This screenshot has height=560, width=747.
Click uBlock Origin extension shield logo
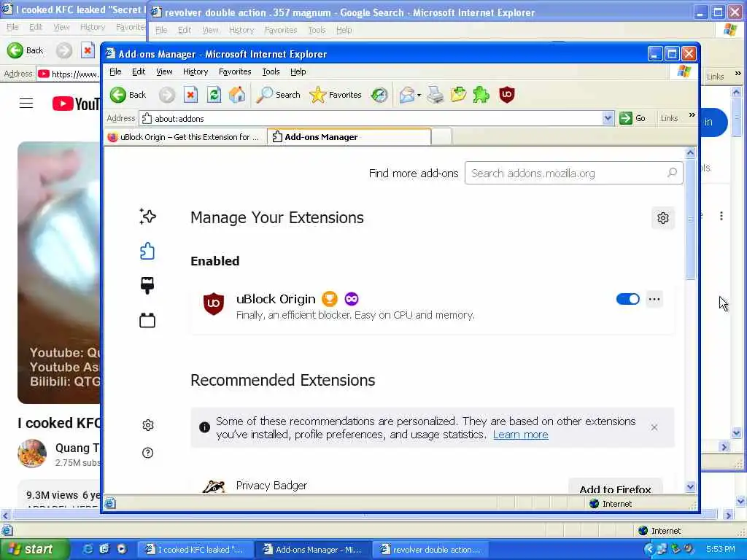point(214,303)
